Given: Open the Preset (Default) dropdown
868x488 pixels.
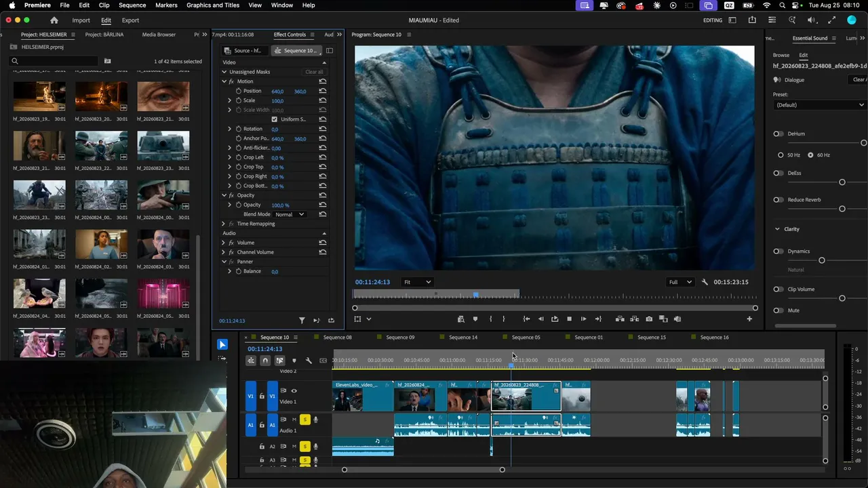Looking at the screenshot, I should (821, 105).
